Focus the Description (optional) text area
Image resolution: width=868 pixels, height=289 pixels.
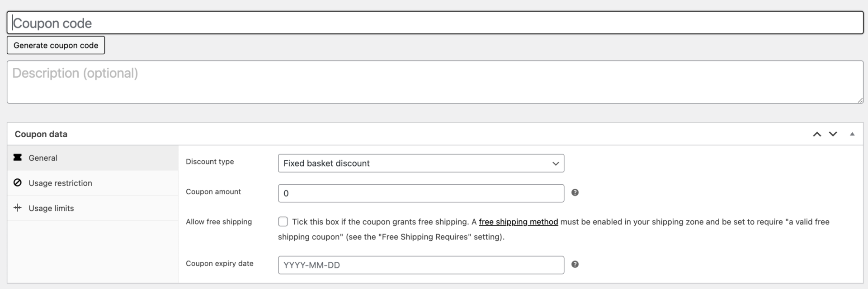(x=434, y=82)
